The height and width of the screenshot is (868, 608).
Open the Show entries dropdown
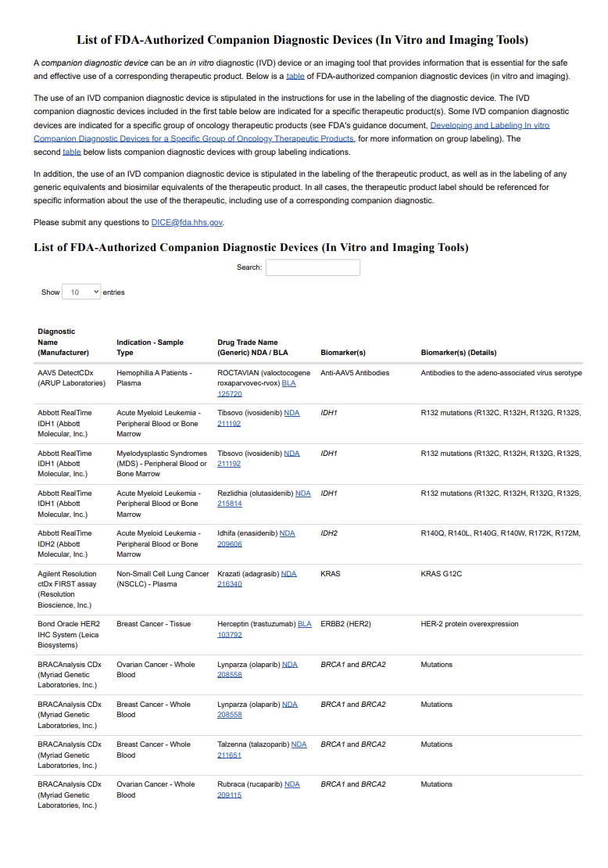pyautogui.click(x=81, y=292)
